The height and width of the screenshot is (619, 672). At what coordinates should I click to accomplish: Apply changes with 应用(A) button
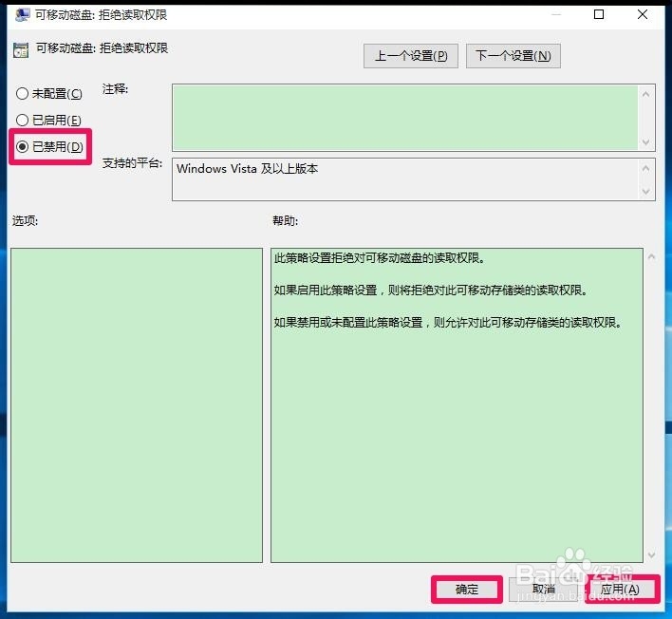coord(620,590)
